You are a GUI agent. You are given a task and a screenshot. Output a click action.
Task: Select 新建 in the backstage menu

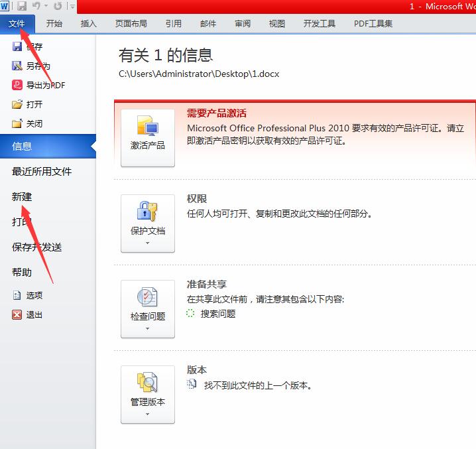(22, 197)
